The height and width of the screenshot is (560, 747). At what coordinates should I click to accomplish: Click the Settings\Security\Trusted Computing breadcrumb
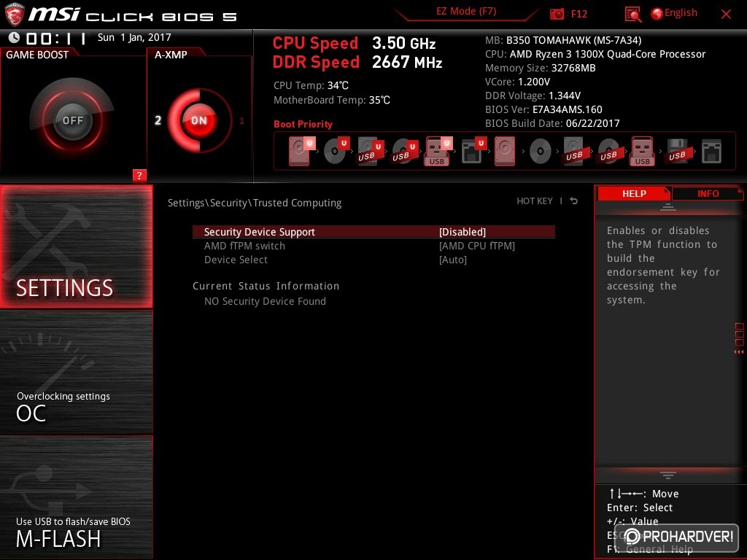click(x=255, y=203)
